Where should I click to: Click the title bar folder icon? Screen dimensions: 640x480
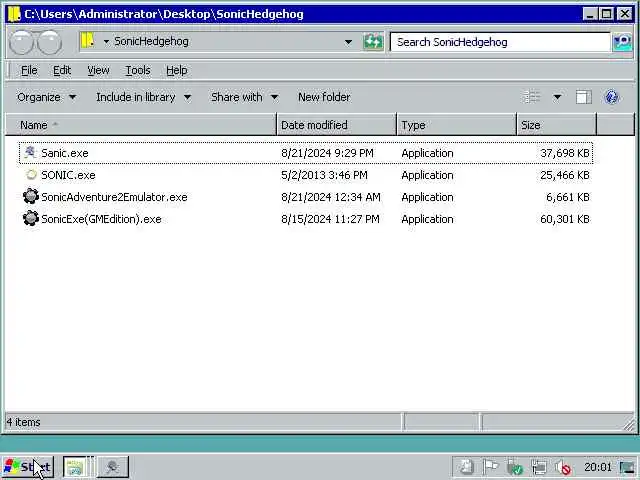[x=14, y=14]
